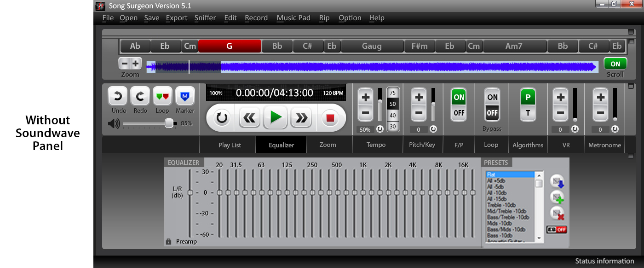Increase tempo with the plus button
Screen dimensions: 644x268
click(366, 98)
